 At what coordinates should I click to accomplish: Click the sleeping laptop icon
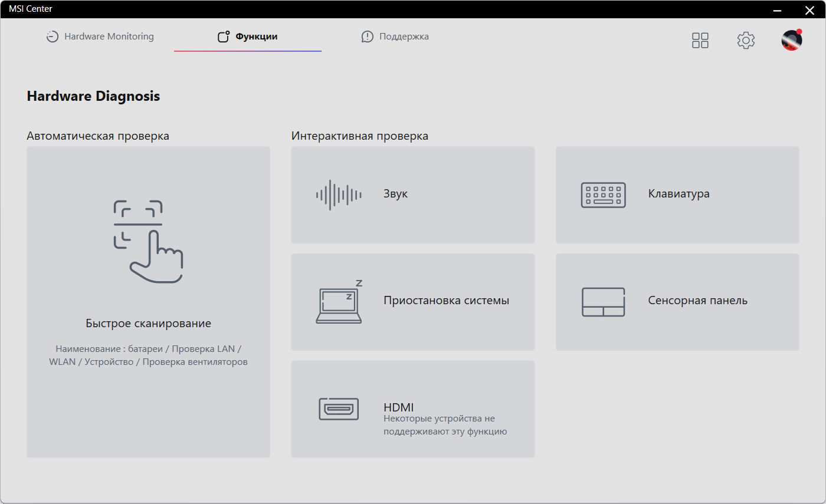[x=339, y=301]
